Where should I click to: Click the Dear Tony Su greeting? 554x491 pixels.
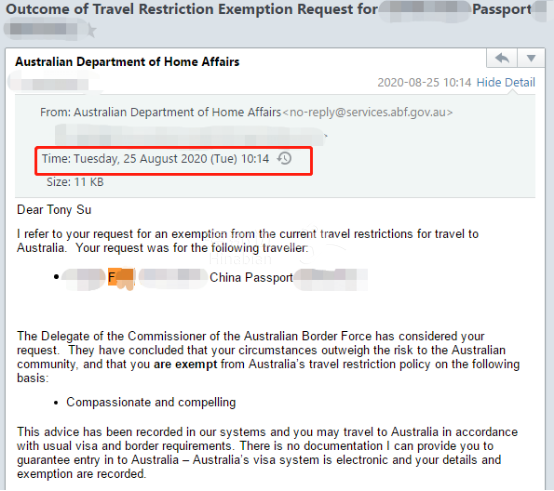coord(54,210)
